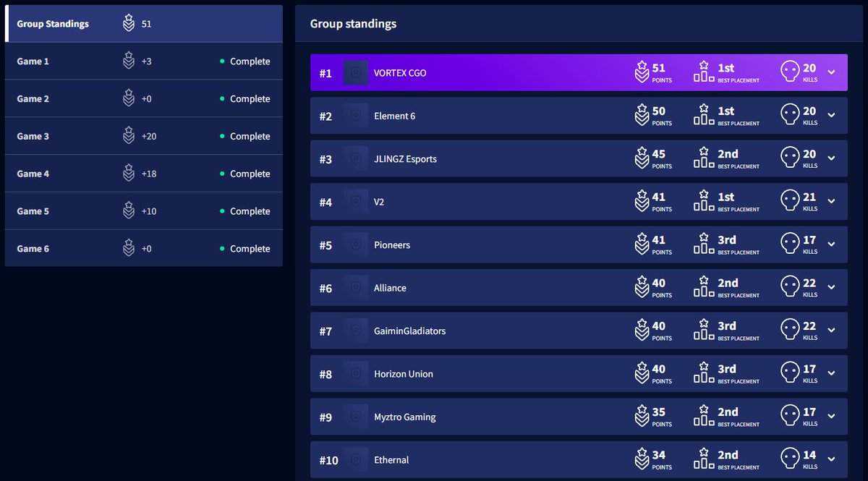Click skull kills icon in JLINGZ Esports row
The width and height of the screenshot is (868, 481).
(790, 158)
